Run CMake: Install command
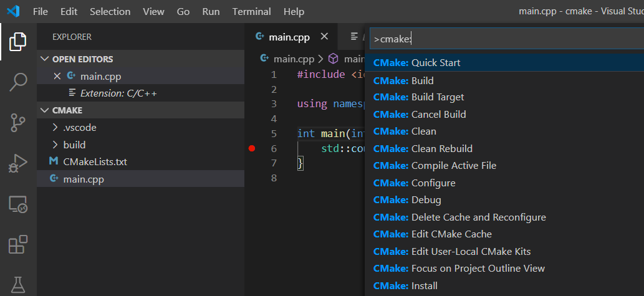644x296 pixels. (x=504, y=285)
